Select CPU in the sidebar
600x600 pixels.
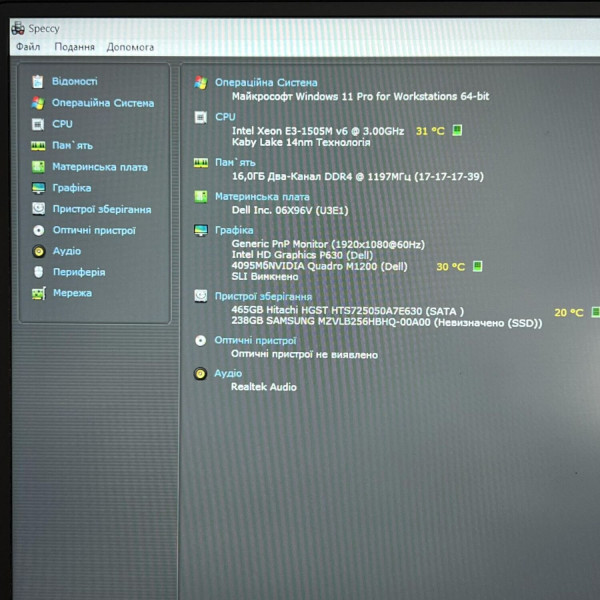[62, 124]
